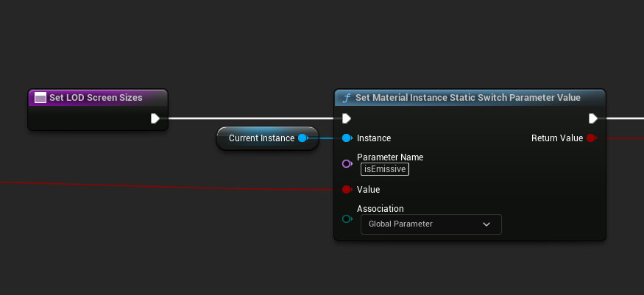Click the red Return Value output pin

[x=592, y=138]
